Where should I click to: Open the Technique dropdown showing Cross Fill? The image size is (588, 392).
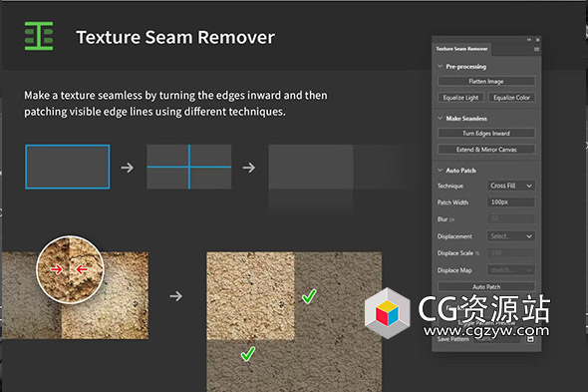coord(510,186)
